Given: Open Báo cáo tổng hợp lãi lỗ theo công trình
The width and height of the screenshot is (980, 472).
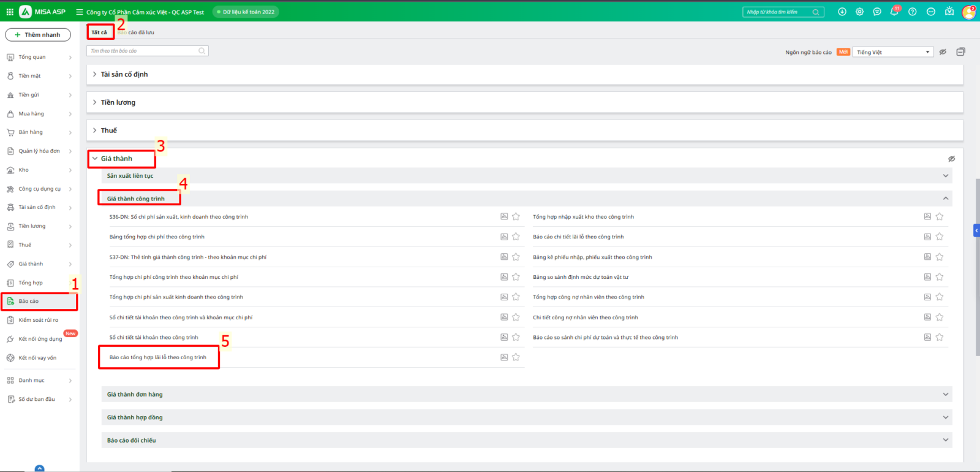Looking at the screenshot, I should click(158, 357).
